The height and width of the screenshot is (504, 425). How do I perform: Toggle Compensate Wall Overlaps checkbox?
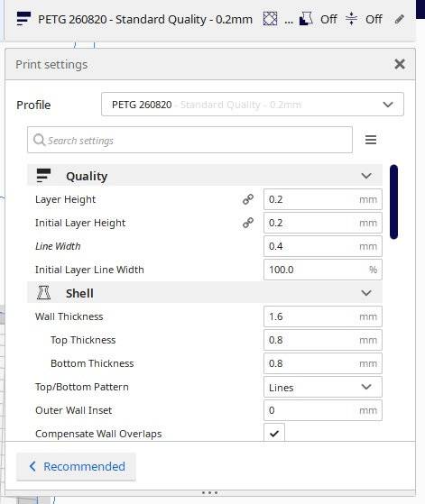(274, 433)
